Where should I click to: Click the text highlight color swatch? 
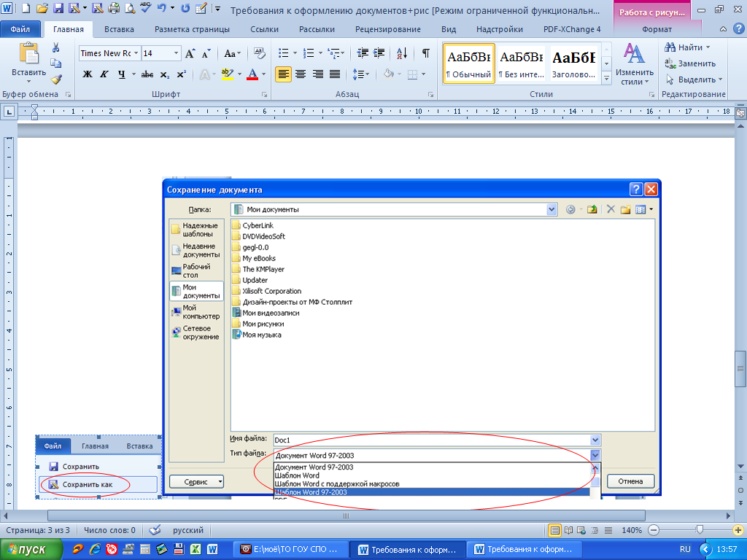click(x=228, y=74)
